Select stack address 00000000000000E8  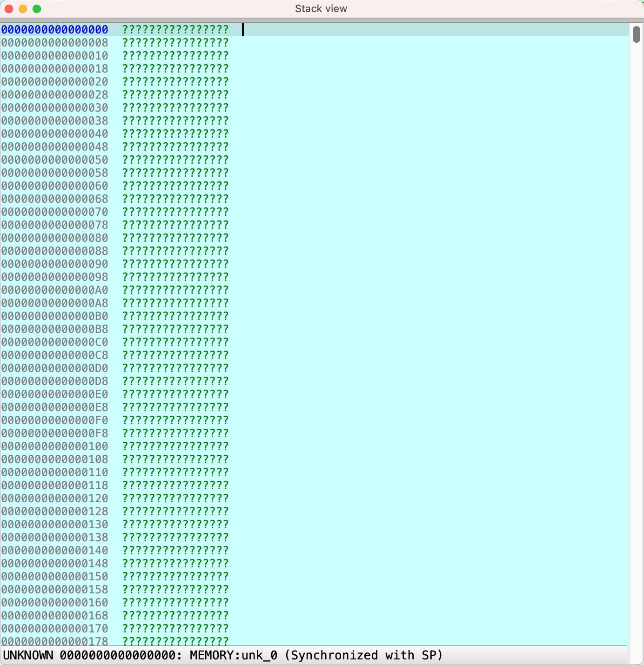(x=55, y=407)
